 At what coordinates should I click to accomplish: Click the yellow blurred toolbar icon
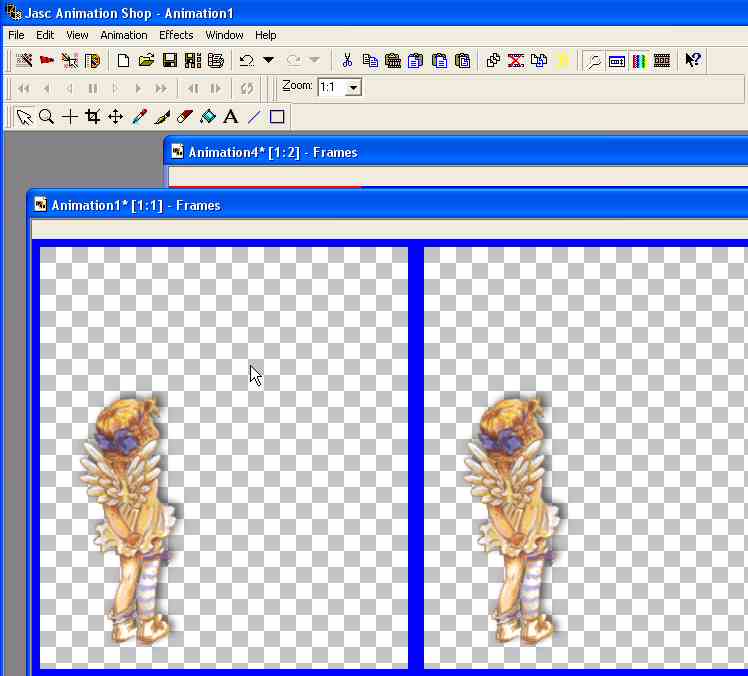pyautogui.click(x=563, y=61)
